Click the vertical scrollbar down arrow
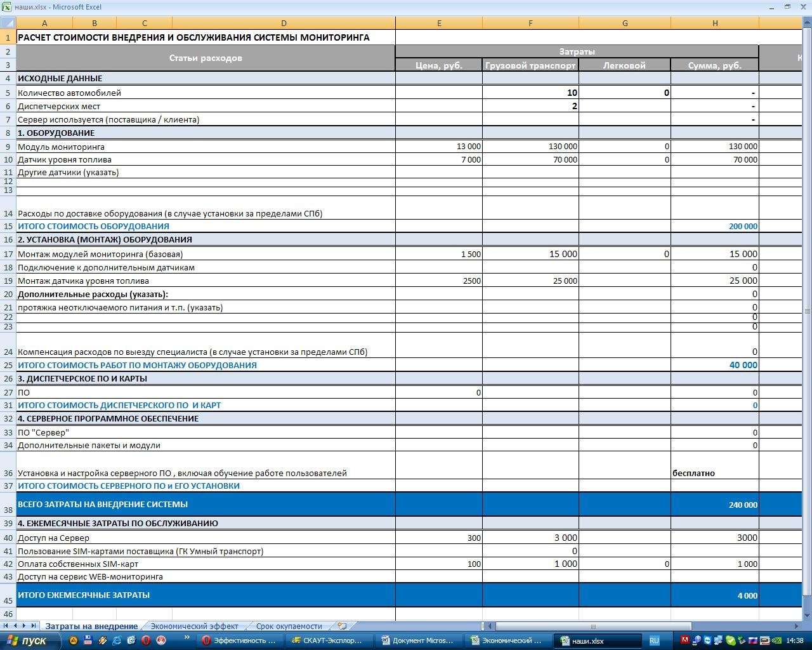 click(x=807, y=615)
